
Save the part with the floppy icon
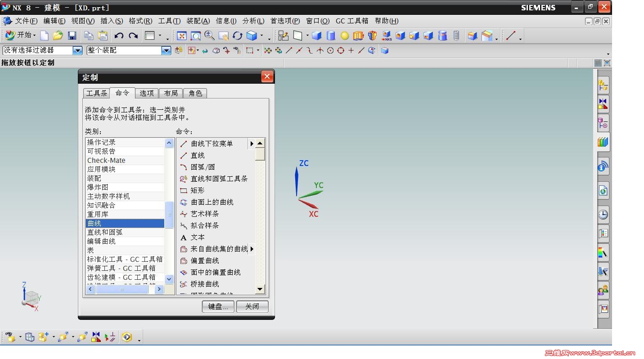pyautogui.click(x=72, y=36)
